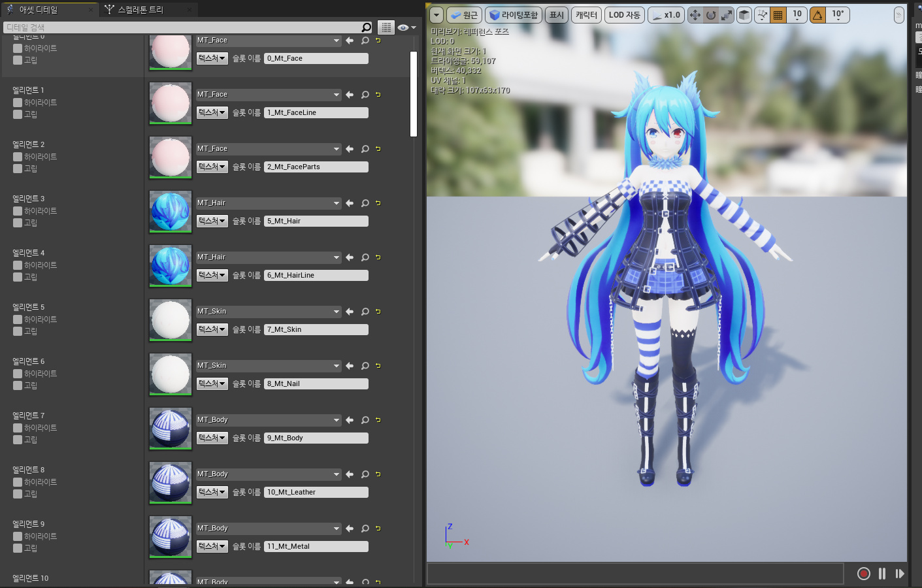Open 텍스처 dropdown for 8_Mt_Nail slot
Screen dimensions: 922x588
tap(212, 384)
